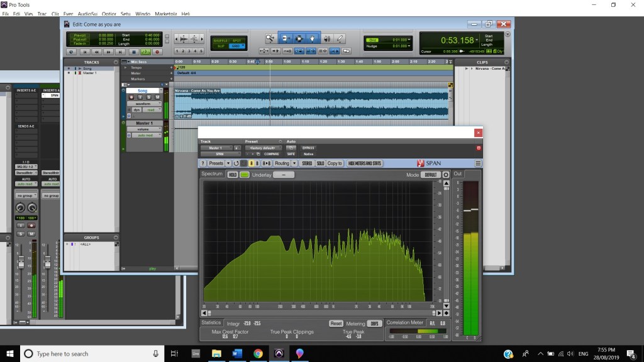Toggle Solo on the Song track
Image resolution: width=644 pixels, height=362 pixels.
point(148,97)
